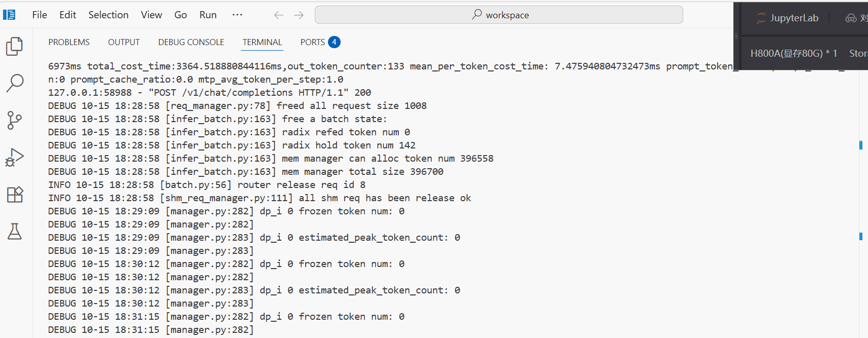868x338 pixels.
Task: Open the Testing flask view
Action: click(15, 232)
